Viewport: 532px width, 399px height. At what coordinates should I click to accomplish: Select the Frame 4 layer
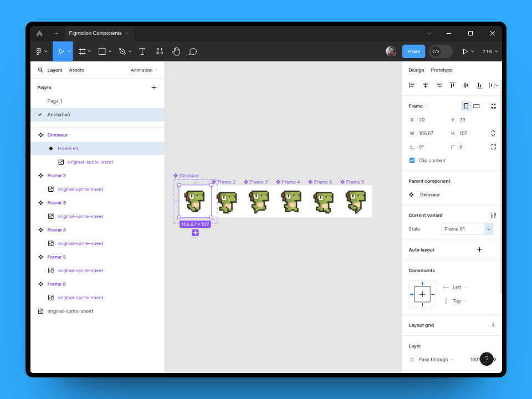coord(98,230)
